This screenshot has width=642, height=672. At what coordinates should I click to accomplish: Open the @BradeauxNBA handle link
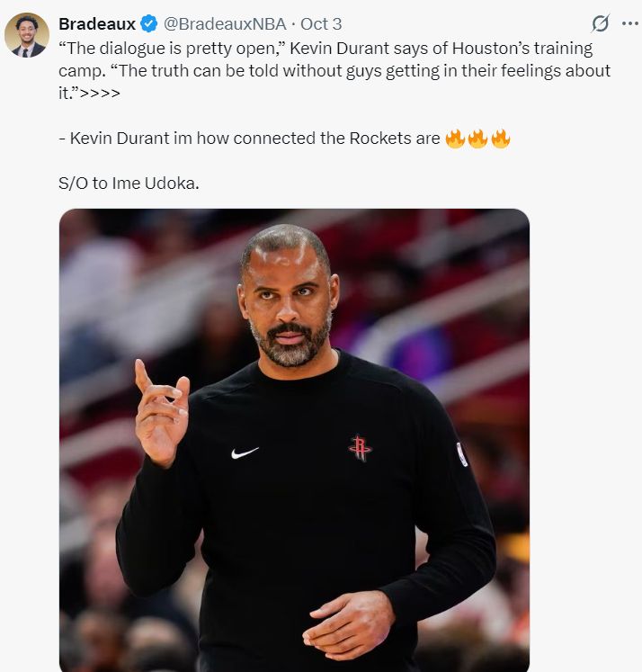tap(225, 24)
